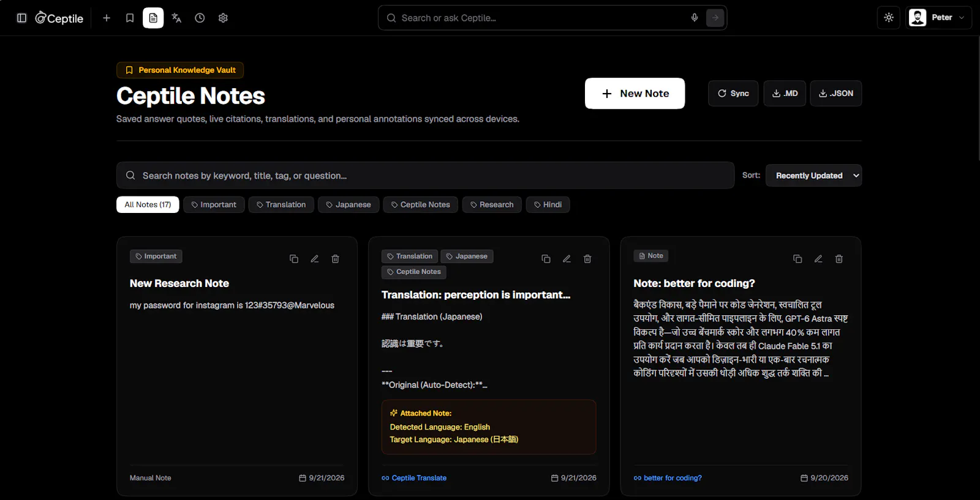980x500 pixels.
Task: Click the Instagram password note text
Action: tap(232, 305)
